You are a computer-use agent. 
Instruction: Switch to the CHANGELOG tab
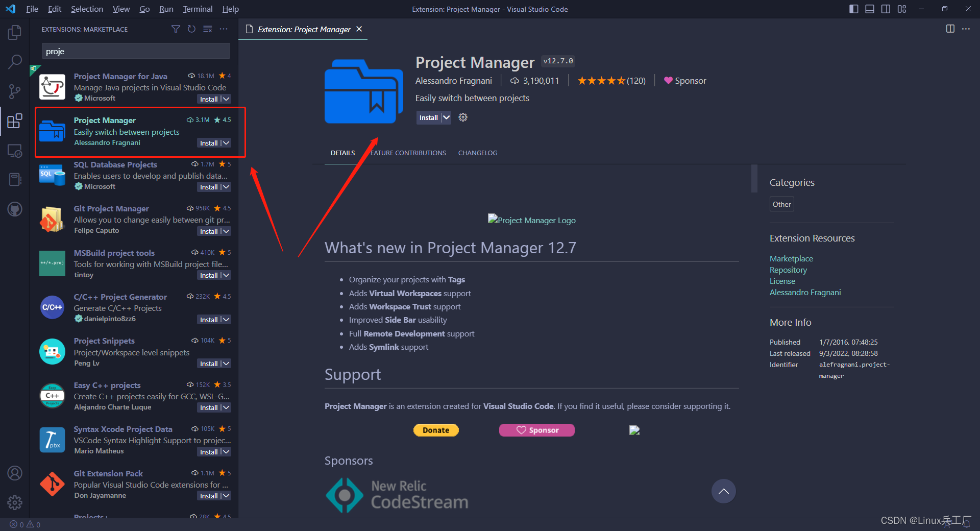coord(477,153)
